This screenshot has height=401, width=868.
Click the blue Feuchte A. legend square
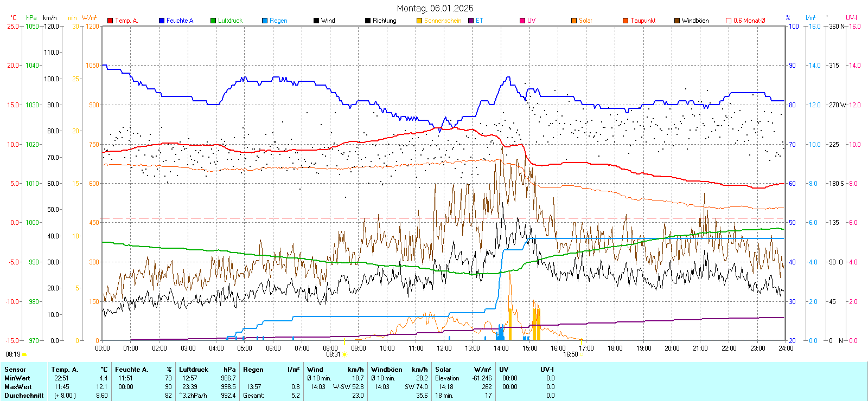(x=162, y=21)
